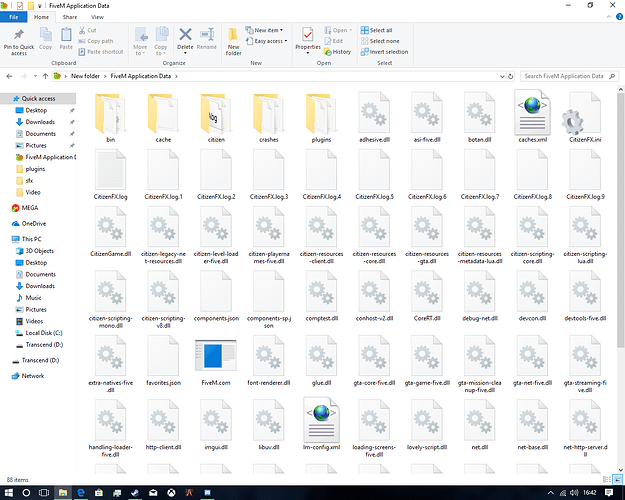625x500 pixels.
Task: Click Select none in ribbon
Action: [x=380, y=41]
